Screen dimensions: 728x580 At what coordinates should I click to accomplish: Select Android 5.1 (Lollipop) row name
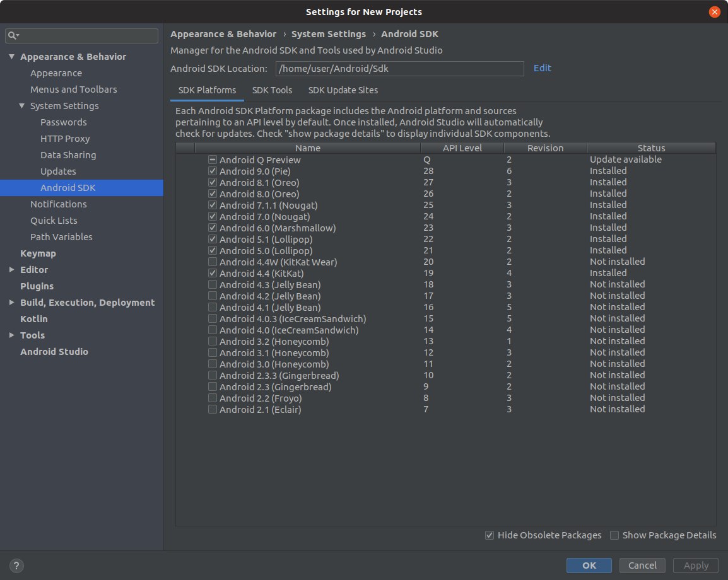(x=266, y=240)
